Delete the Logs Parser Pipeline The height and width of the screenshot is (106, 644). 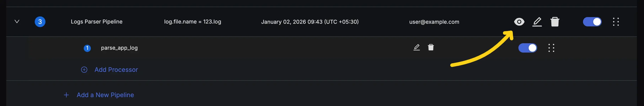click(x=555, y=22)
